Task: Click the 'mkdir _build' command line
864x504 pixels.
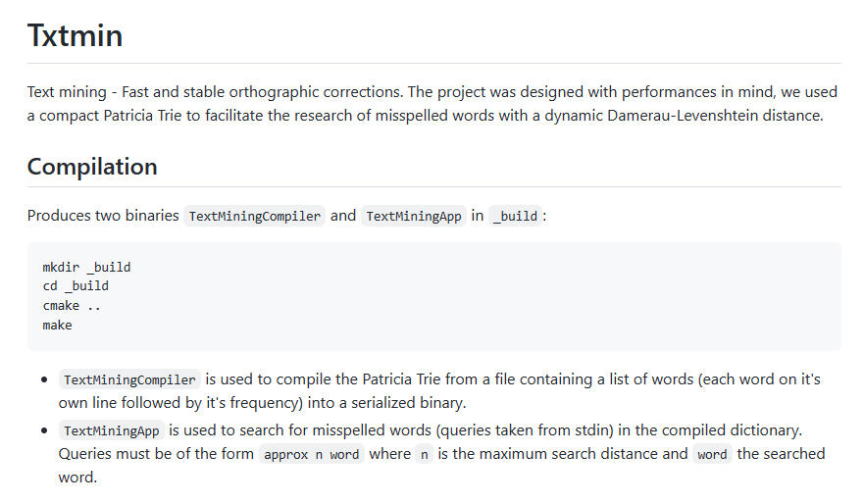Action: tap(86, 267)
